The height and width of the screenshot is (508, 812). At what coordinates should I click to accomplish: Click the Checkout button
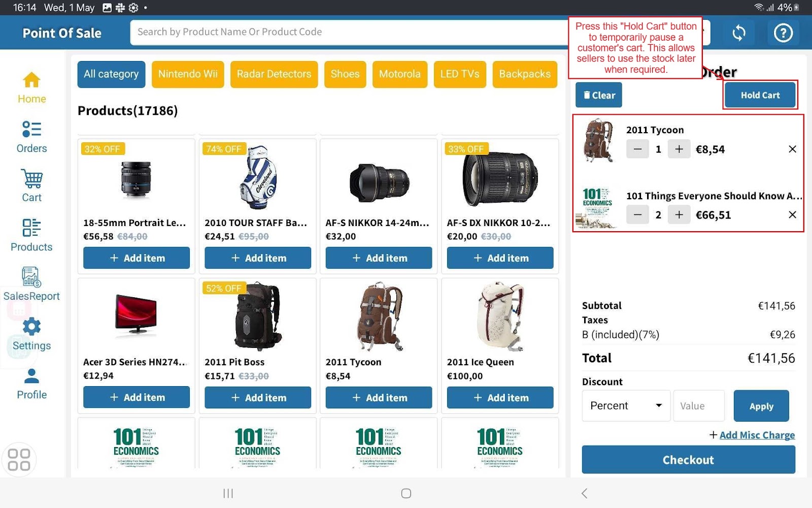coord(688,460)
